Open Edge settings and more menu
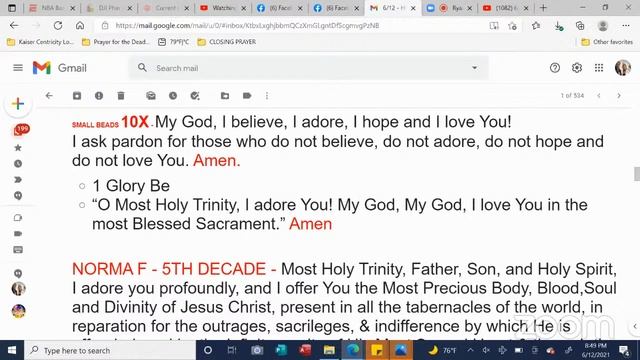Image resolution: width=640 pixels, height=360 pixels. 626,26
